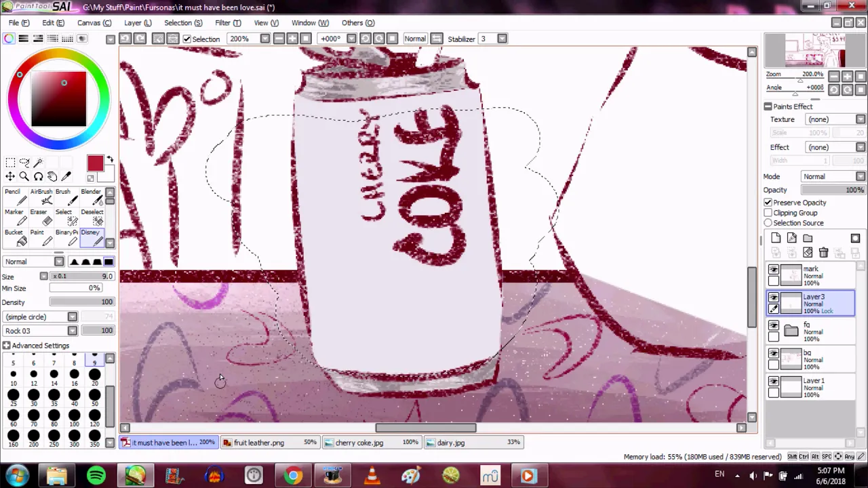
Task: Flip the canvas view horizontally
Action: [437, 39]
